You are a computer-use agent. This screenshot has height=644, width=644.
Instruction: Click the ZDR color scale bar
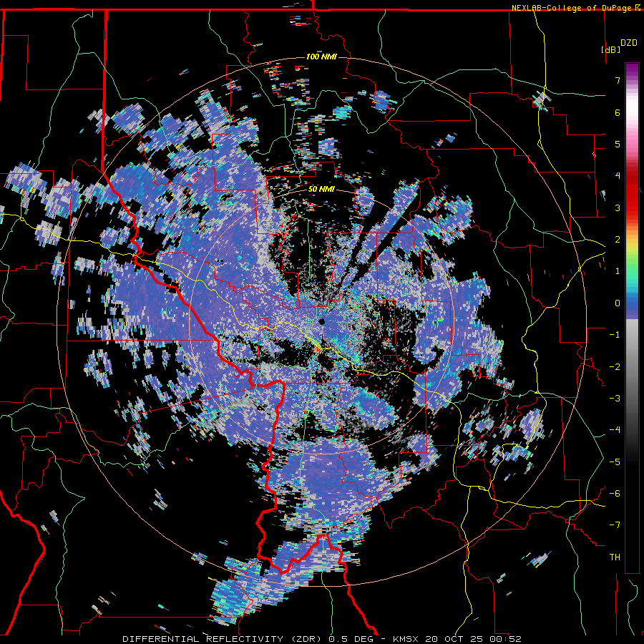pyautogui.click(x=632, y=318)
